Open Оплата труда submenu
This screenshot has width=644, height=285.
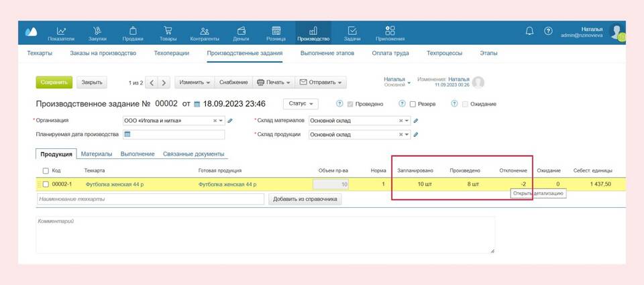(x=390, y=54)
